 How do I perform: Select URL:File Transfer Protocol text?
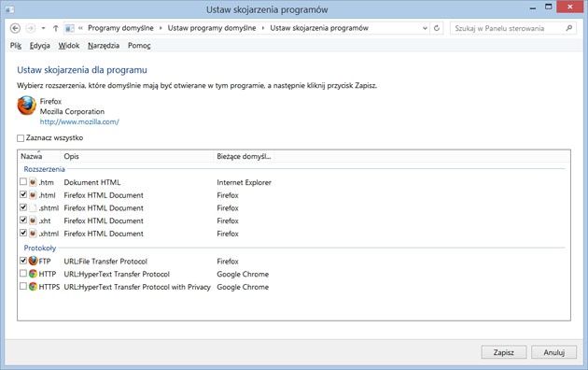point(105,262)
